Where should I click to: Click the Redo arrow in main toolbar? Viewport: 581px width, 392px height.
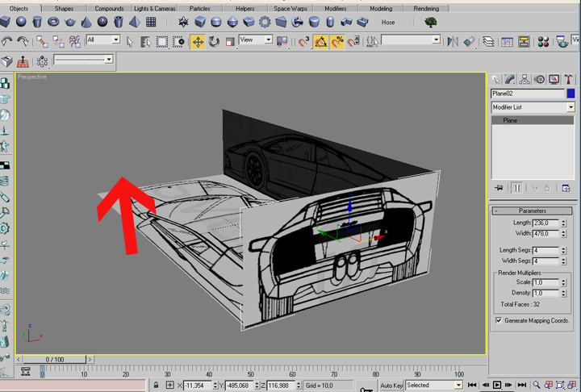(23, 41)
